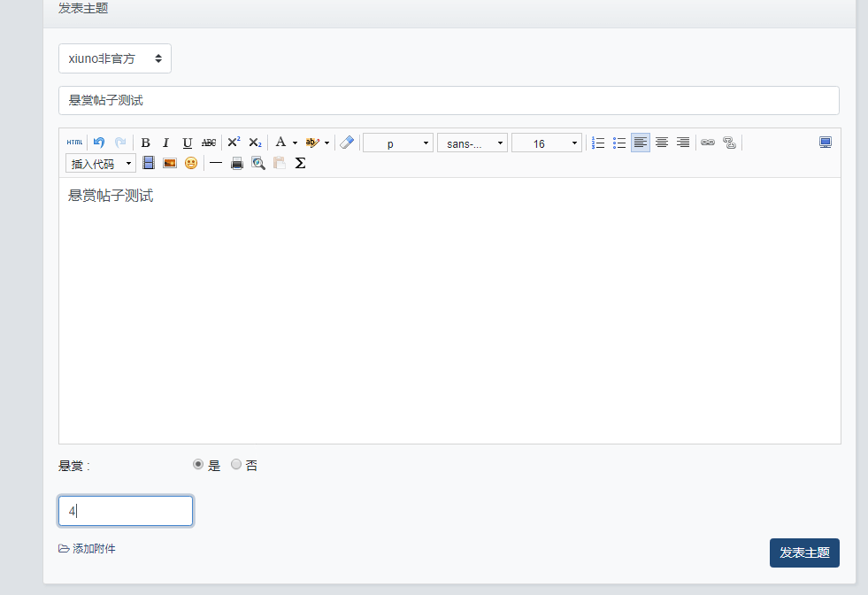868x595 pixels.
Task: Toggle HTML source view icon
Action: [x=74, y=143]
